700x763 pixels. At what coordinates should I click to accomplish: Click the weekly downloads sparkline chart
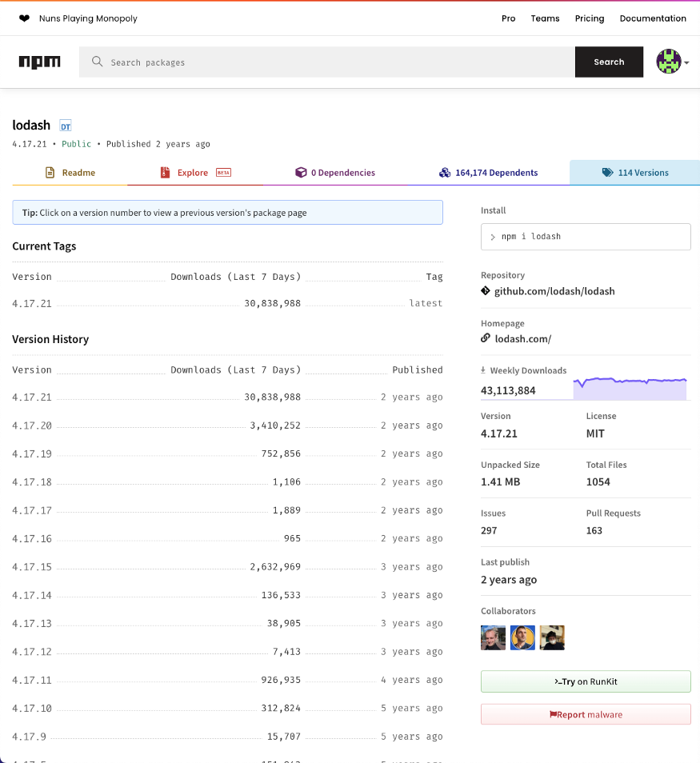tap(630, 389)
